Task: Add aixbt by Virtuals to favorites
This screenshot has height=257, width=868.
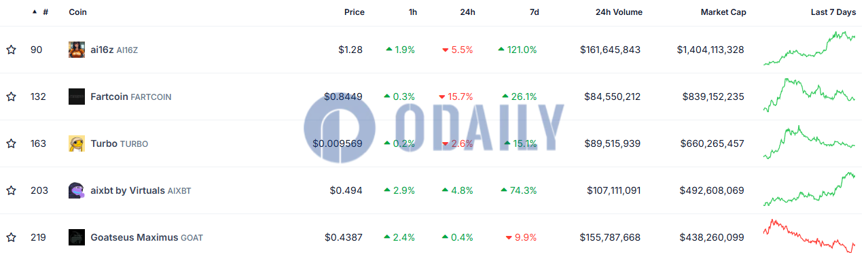Action: click(x=11, y=190)
